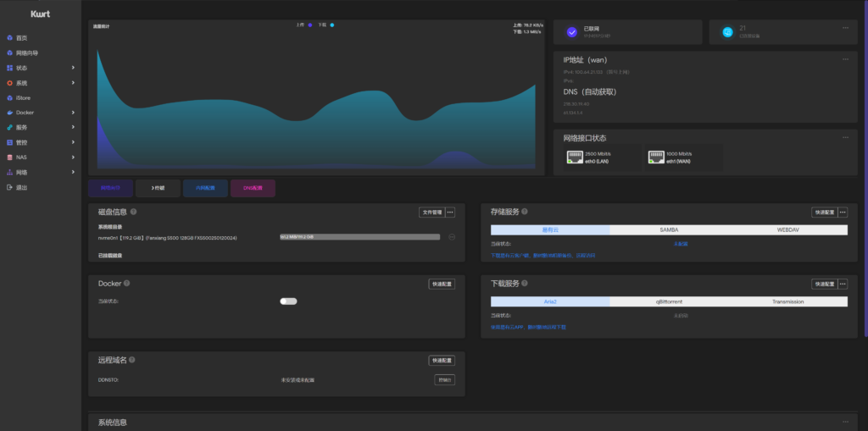Click the 文件管理 button

(431, 212)
